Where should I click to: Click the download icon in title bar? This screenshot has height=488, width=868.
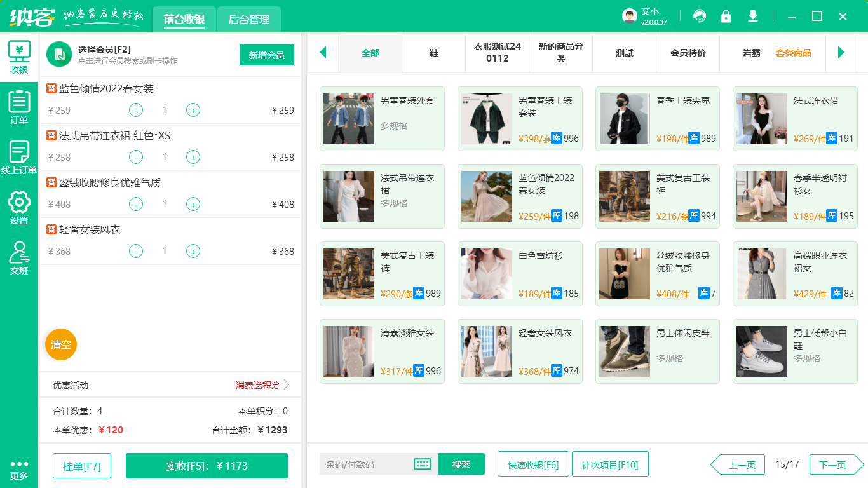click(753, 17)
